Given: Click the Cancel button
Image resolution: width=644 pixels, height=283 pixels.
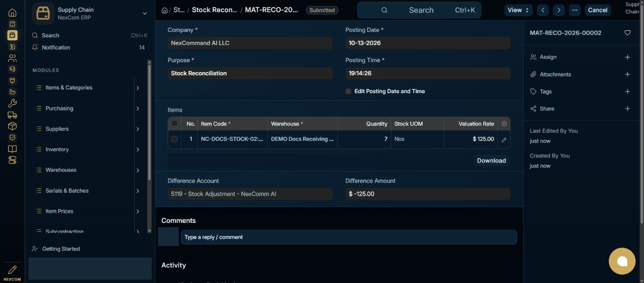Looking at the screenshot, I should coord(597,10).
